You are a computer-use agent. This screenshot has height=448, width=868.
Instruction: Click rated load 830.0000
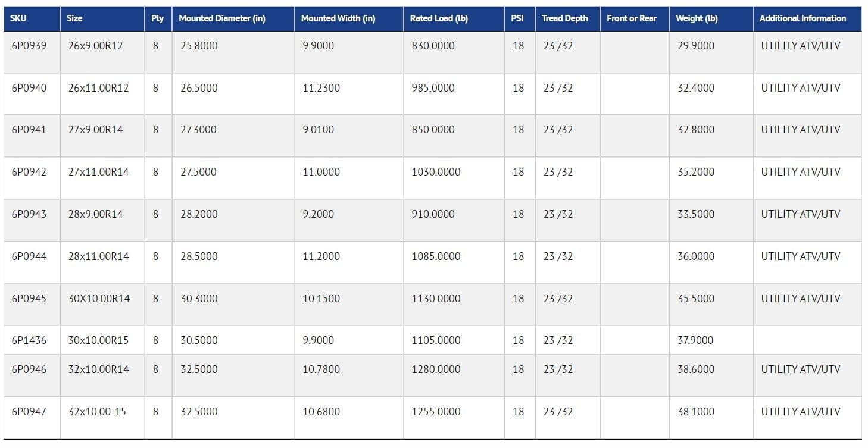point(433,46)
